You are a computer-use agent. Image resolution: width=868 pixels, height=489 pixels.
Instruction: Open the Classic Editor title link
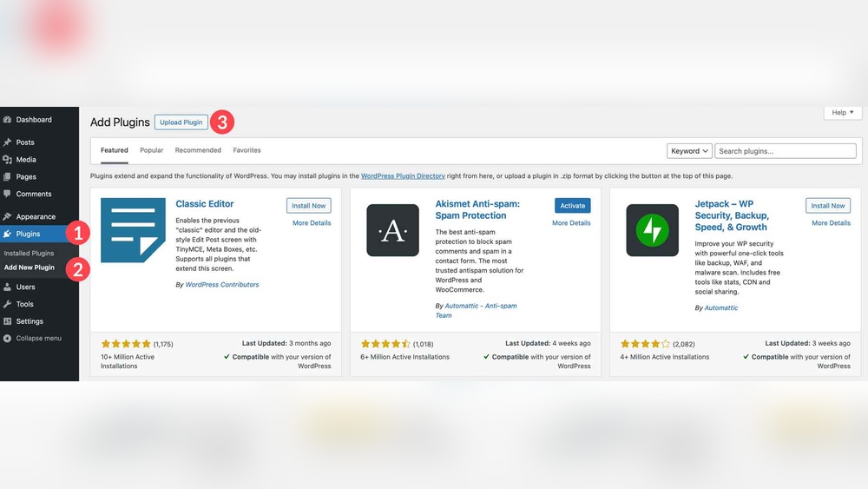coord(205,204)
